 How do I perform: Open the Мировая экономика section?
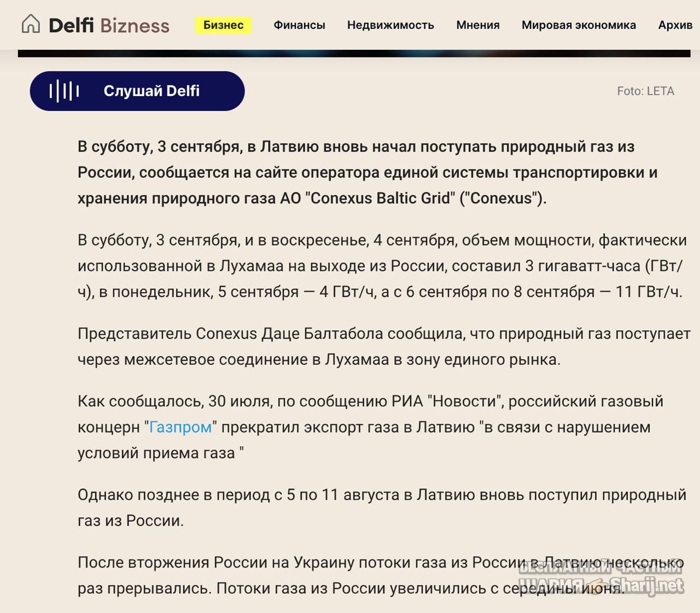[579, 25]
